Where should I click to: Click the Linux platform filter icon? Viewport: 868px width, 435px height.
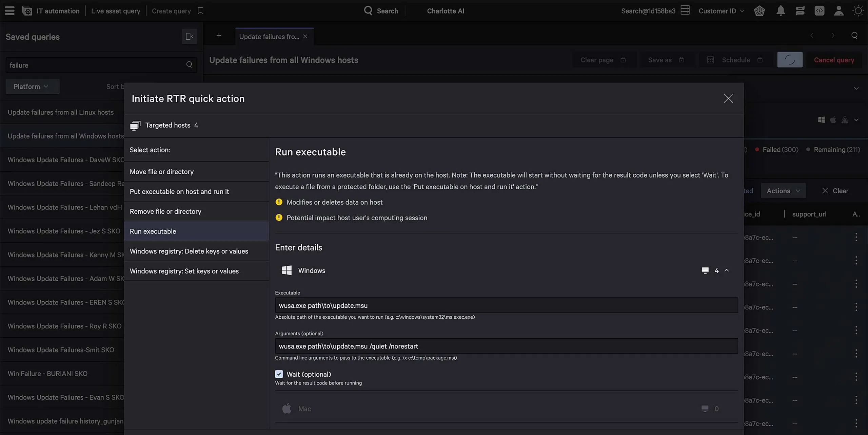845,120
